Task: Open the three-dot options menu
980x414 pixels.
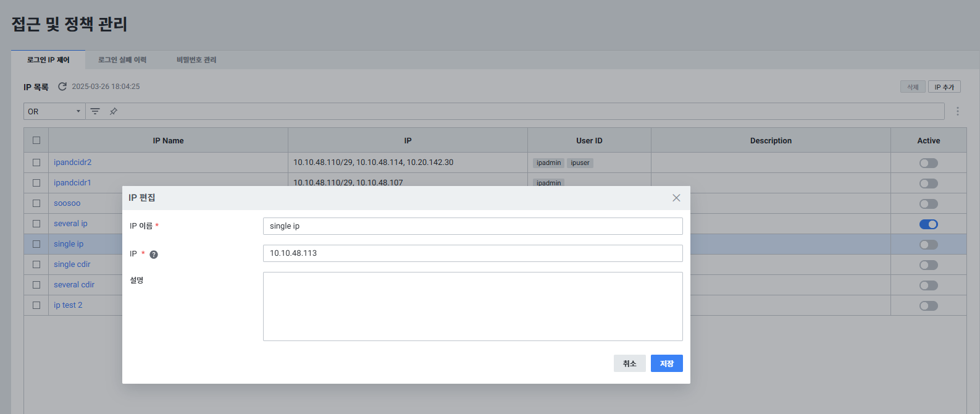Action: point(957,111)
